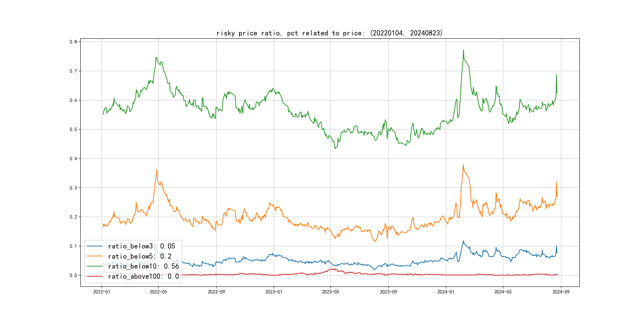
Task: Click the 2022-01 x-axis date label
Action: [102, 292]
